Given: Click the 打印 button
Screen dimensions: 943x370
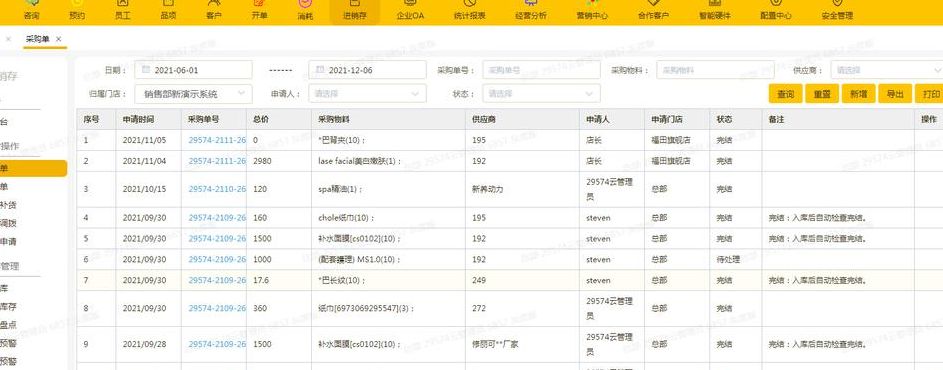Looking at the screenshot, I should point(930,94).
